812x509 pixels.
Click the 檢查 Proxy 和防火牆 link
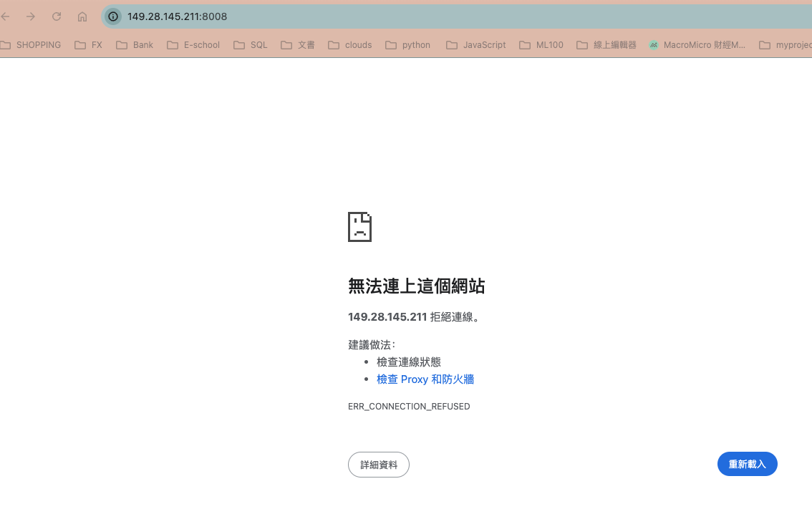click(x=425, y=379)
